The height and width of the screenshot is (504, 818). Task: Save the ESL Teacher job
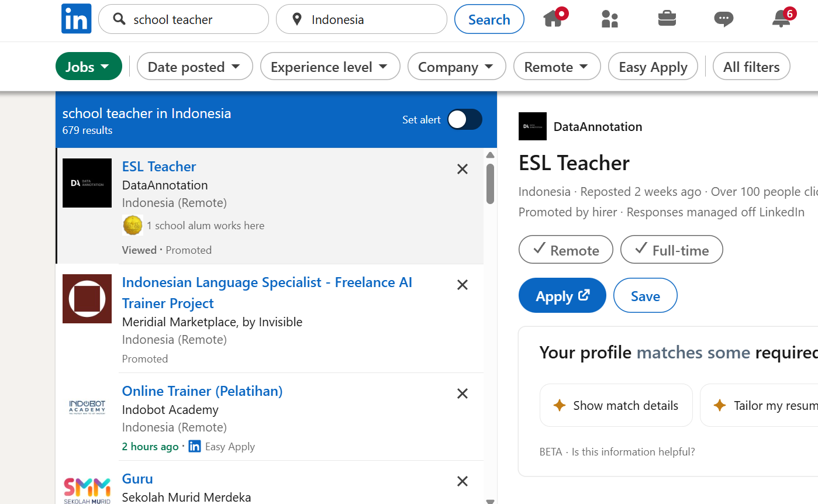click(645, 296)
